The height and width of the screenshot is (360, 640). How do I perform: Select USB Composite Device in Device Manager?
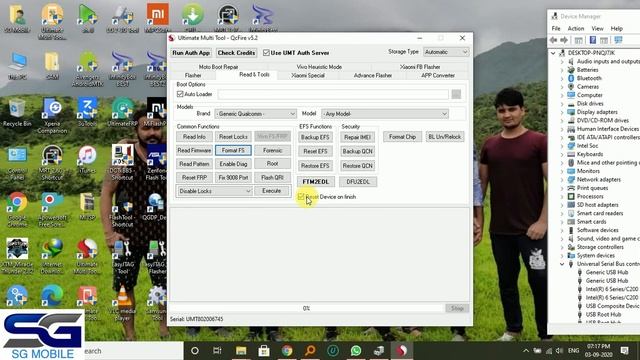pyautogui.click(x=612, y=306)
